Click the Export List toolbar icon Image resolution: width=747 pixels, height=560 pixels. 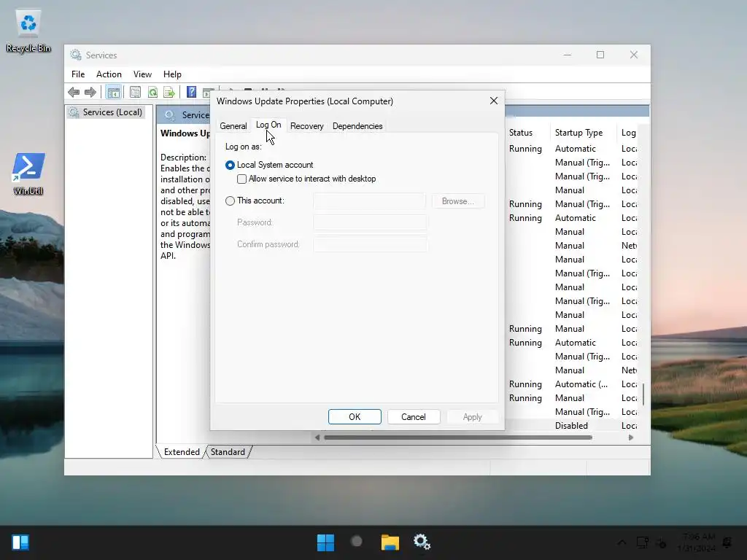click(x=169, y=92)
